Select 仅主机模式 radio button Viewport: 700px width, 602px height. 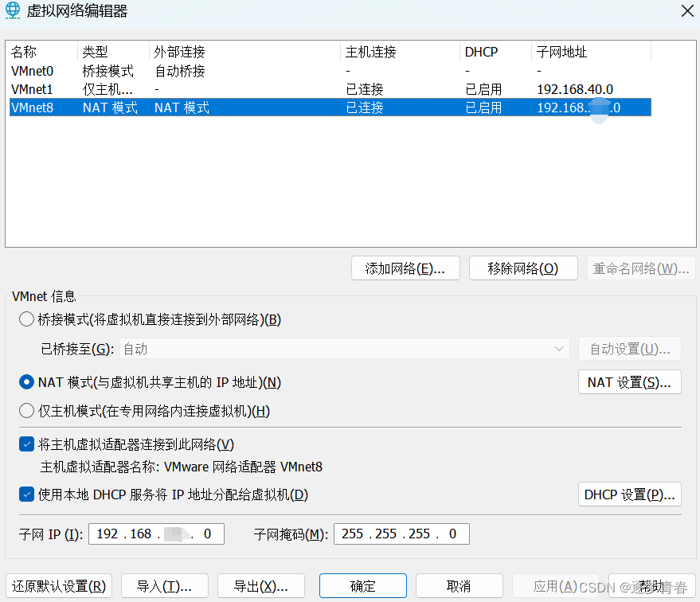coord(26,411)
